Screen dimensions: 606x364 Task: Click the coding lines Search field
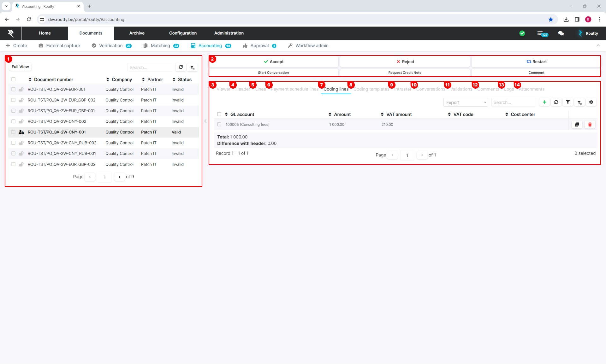click(513, 103)
